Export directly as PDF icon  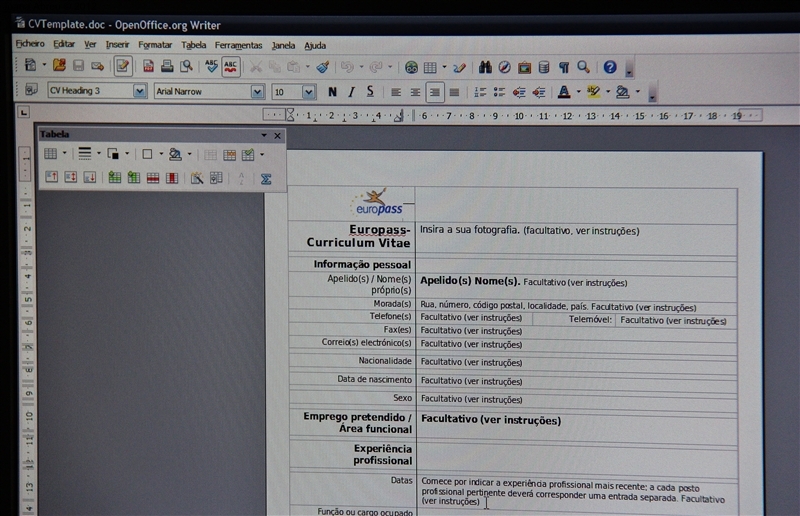pyautogui.click(x=148, y=66)
